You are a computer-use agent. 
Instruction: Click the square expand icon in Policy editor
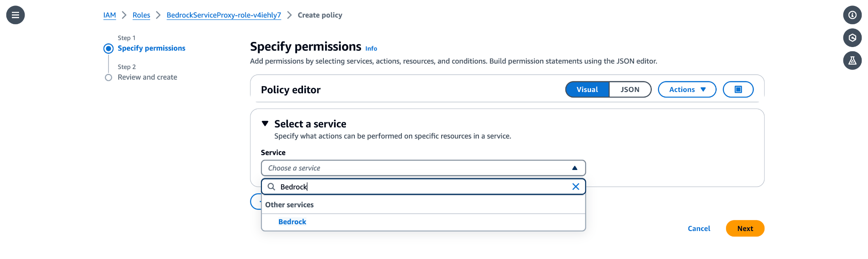738,89
